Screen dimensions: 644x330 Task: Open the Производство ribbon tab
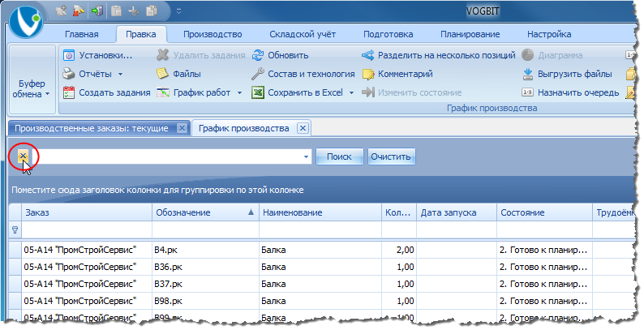click(213, 35)
